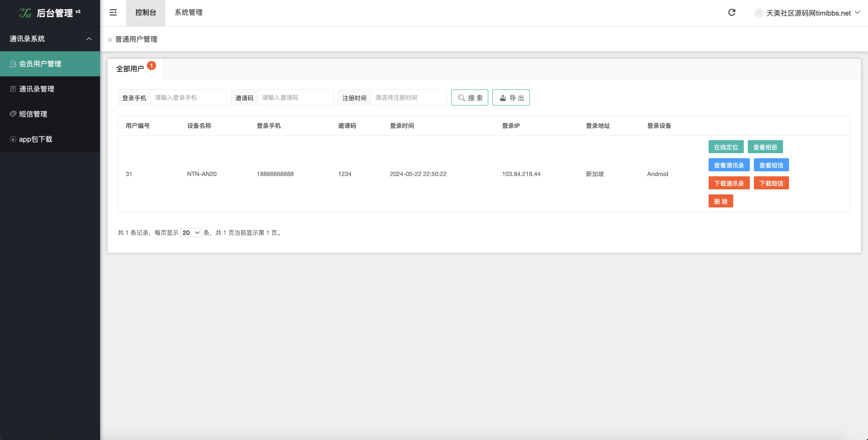This screenshot has width=868, height=440.
Task: Collapse the 通讯录系统 sidebar section
Action: point(89,39)
